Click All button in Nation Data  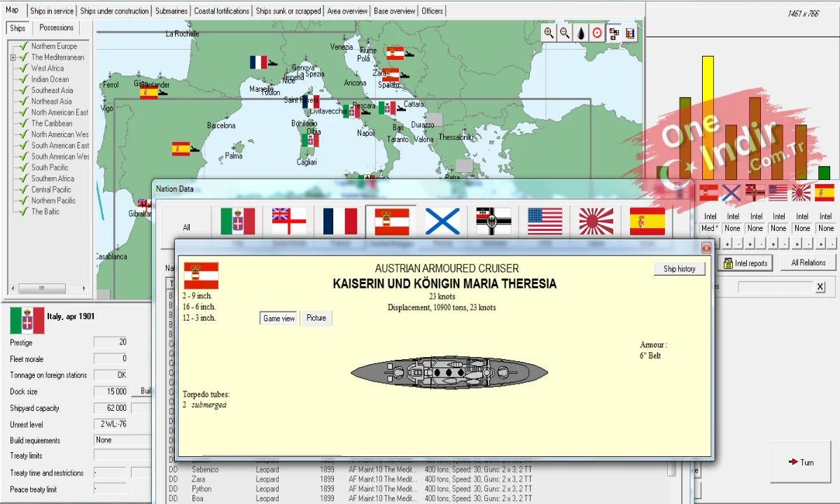click(x=186, y=227)
